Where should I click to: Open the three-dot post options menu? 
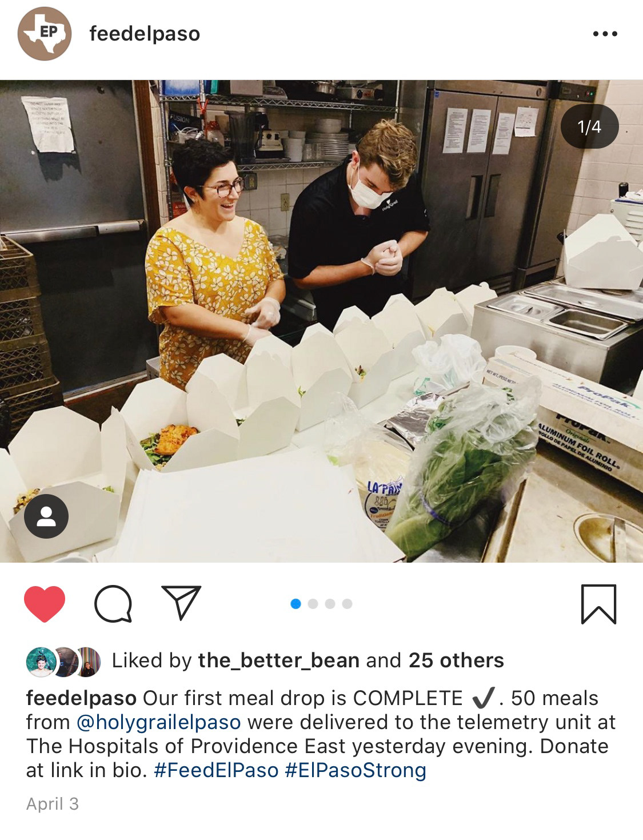pos(605,34)
